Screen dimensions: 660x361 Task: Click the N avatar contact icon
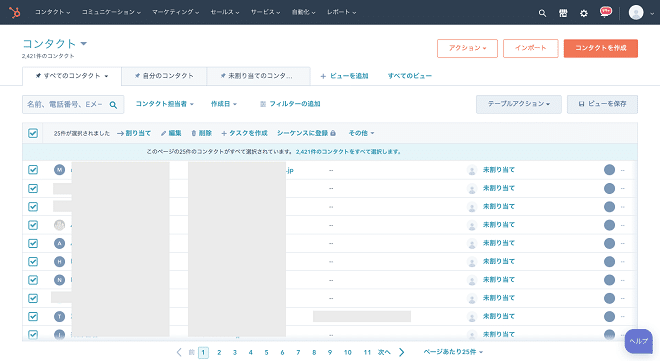(59, 280)
